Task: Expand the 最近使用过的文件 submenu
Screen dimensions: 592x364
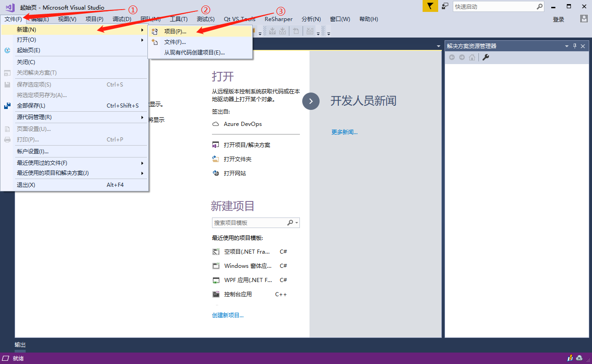Action: click(x=142, y=163)
